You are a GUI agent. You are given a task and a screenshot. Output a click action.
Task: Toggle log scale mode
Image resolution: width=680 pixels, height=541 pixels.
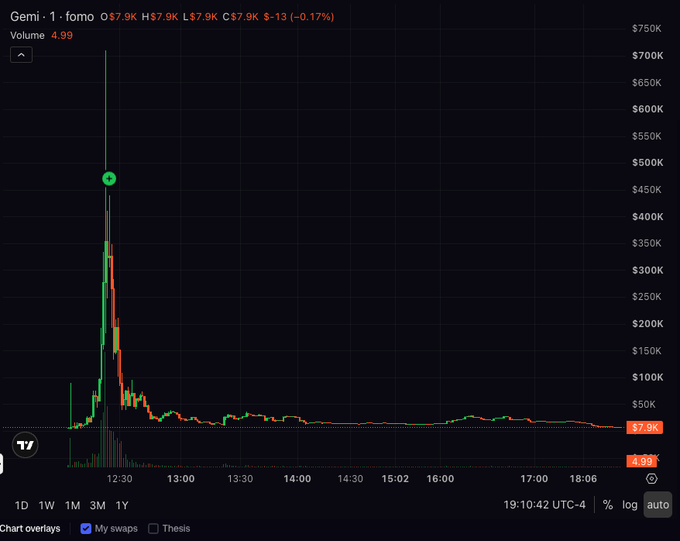click(630, 505)
